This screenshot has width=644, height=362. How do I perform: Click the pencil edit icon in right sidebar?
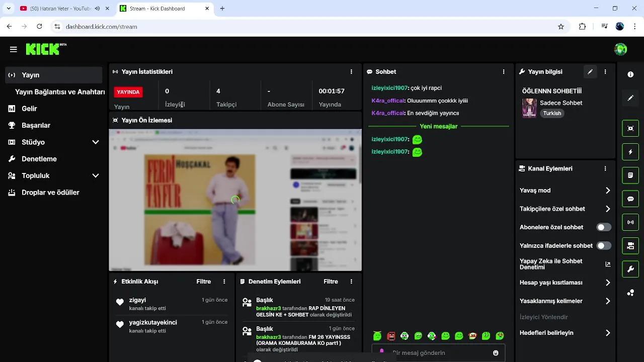[630, 98]
